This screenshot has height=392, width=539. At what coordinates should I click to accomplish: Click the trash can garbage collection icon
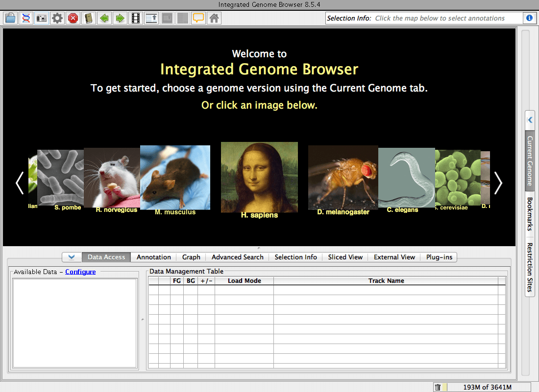(438, 387)
